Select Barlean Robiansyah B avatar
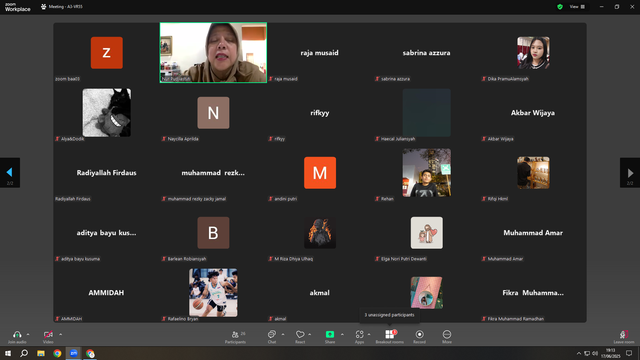 213,233
